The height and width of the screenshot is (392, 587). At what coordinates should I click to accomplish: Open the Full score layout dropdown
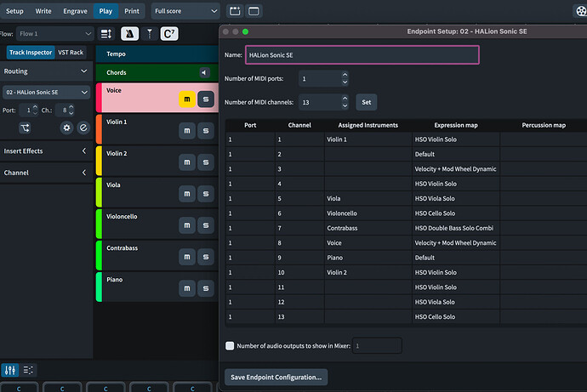click(x=185, y=11)
